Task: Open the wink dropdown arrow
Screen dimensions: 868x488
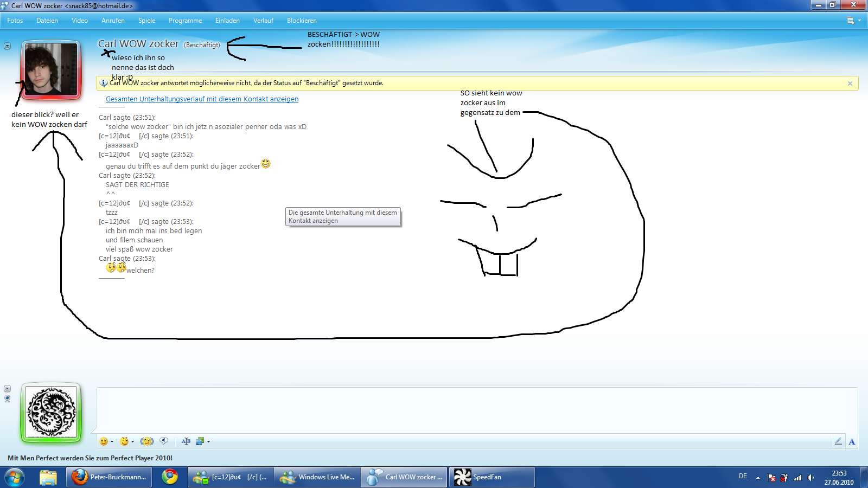Action: [x=132, y=441]
